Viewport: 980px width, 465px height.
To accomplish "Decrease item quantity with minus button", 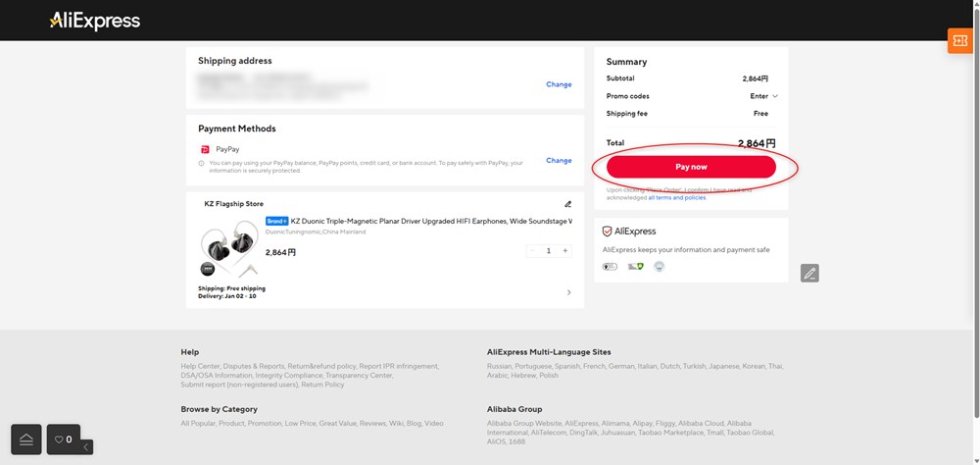I will pos(532,251).
